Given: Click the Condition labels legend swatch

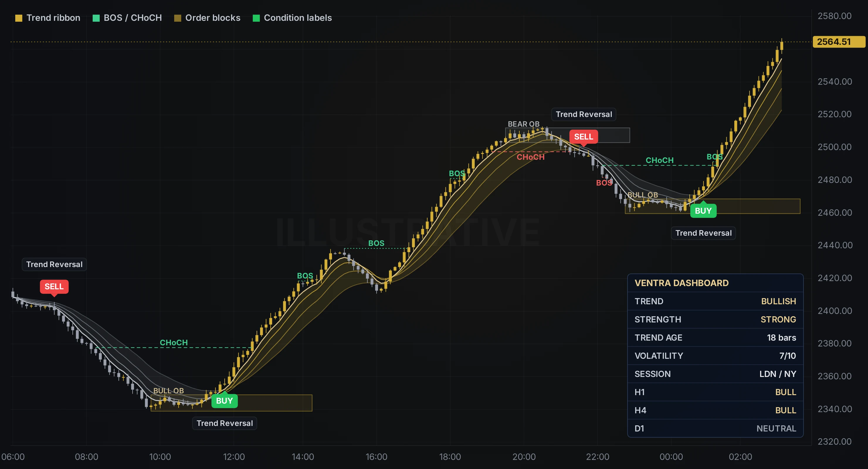Looking at the screenshot, I should point(256,18).
